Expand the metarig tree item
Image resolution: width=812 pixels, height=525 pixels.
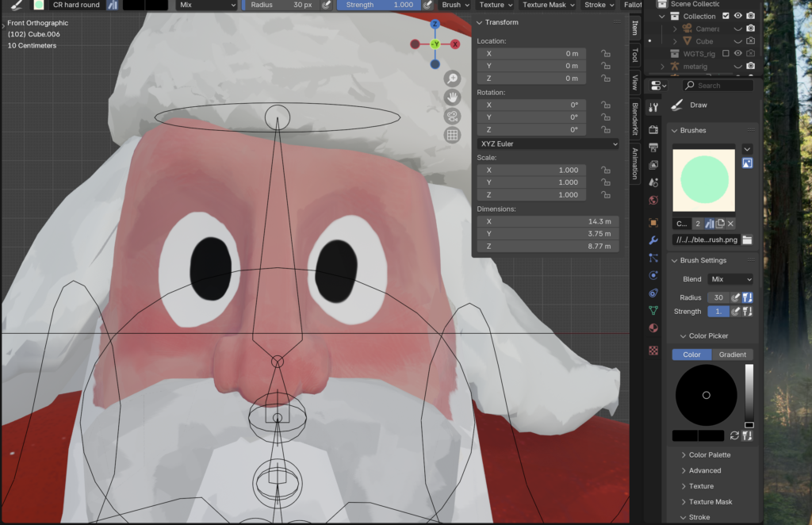pyautogui.click(x=662, y=67)
